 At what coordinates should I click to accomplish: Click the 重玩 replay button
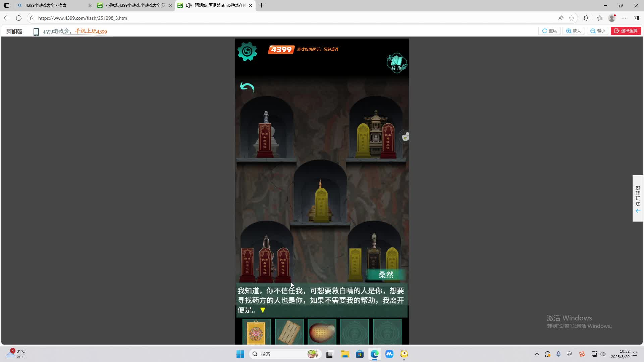click(549, 31)
